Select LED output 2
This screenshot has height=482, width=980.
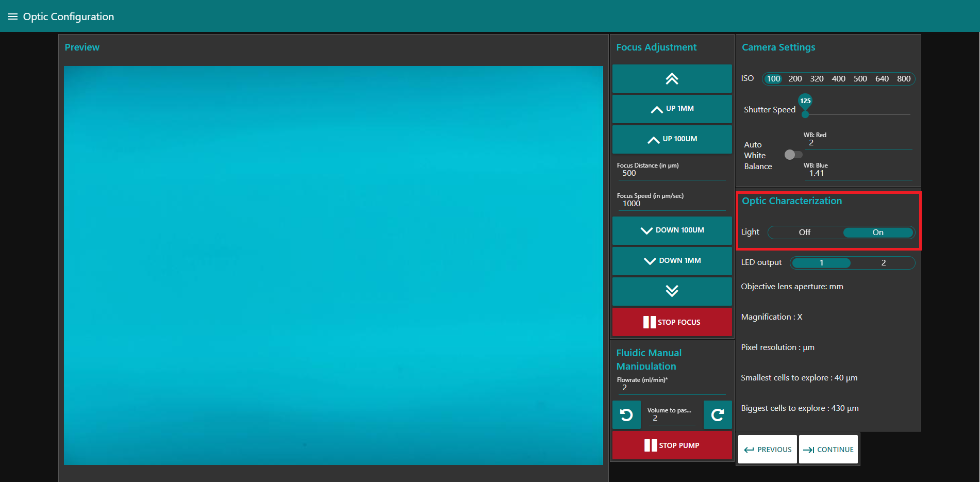883,263
